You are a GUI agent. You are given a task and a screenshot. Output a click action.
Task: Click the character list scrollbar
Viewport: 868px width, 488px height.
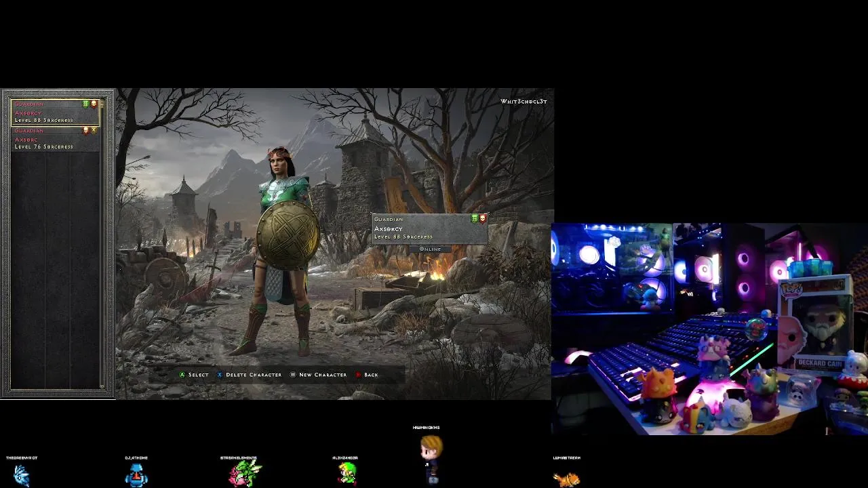(102, 244)
